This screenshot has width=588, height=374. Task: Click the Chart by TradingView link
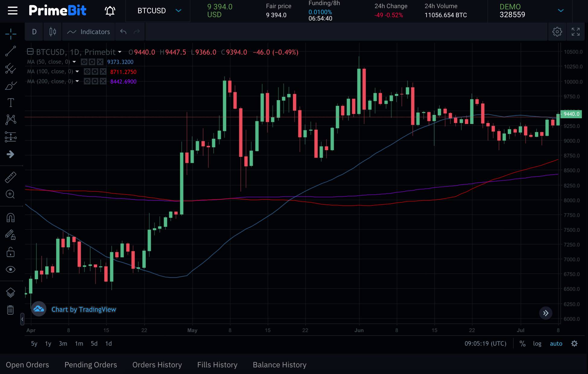pos(84,309)
